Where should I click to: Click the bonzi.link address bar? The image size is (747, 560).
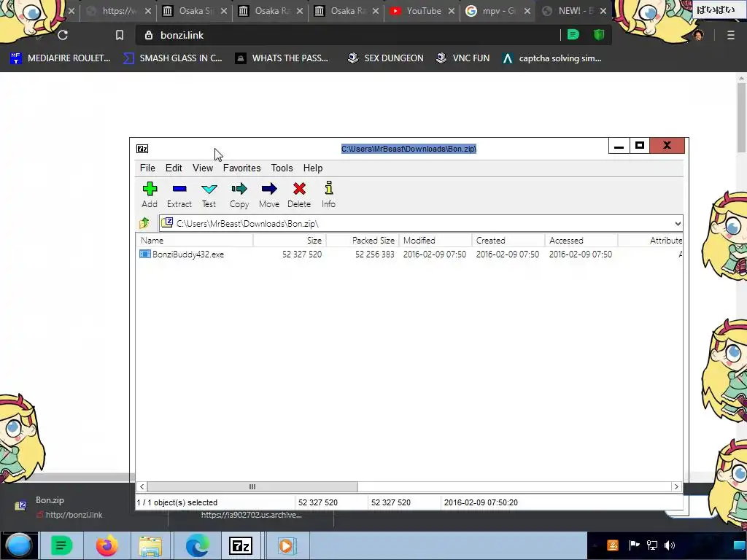348,35
